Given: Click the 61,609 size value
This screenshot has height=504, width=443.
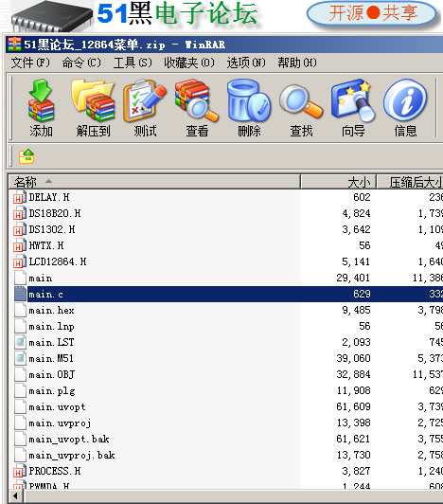Looking at the screenshot, I should [x=353, y=406].
